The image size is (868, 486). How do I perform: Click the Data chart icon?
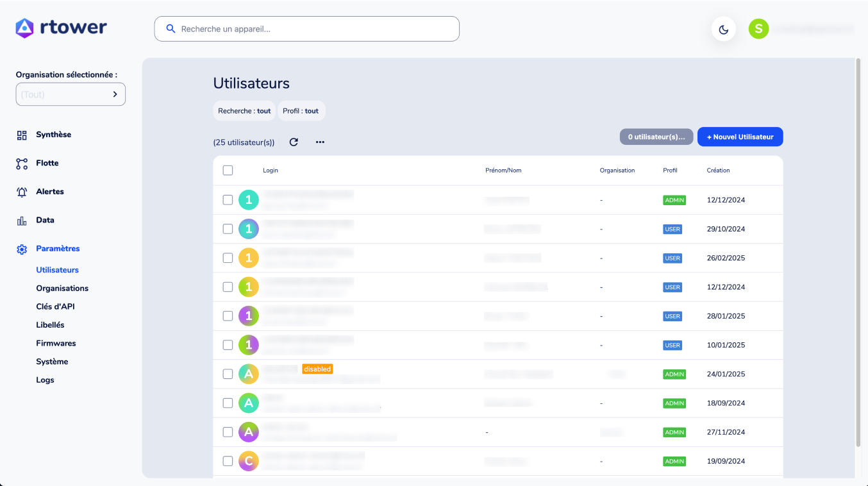pos(21,220)
